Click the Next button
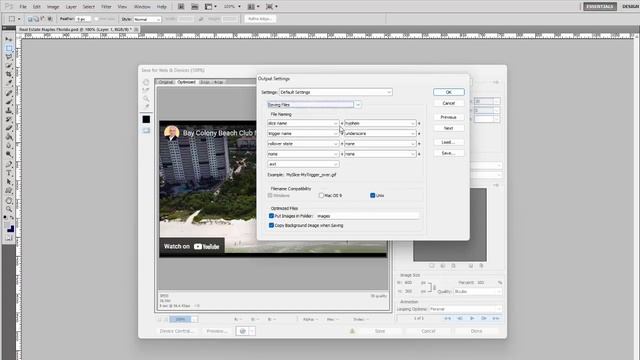Screen dimensions: 640x360 coord(449,128)
